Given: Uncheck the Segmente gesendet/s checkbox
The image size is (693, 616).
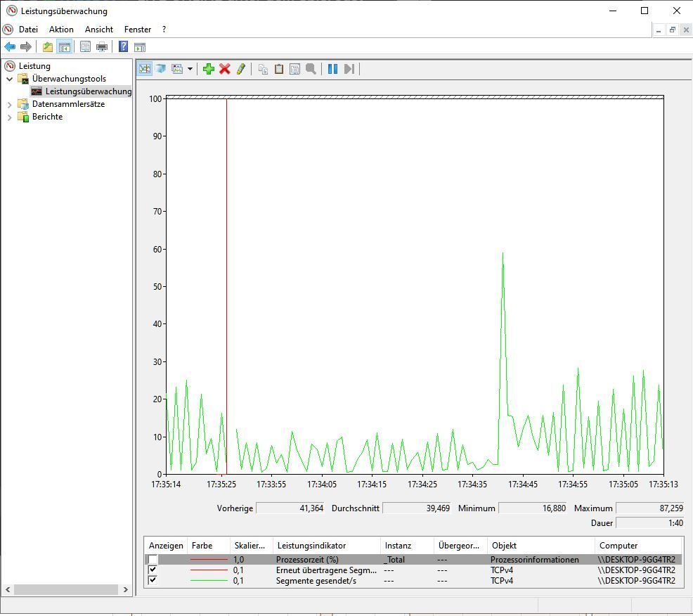Looking at the screenshot, I should click(153, 581).
